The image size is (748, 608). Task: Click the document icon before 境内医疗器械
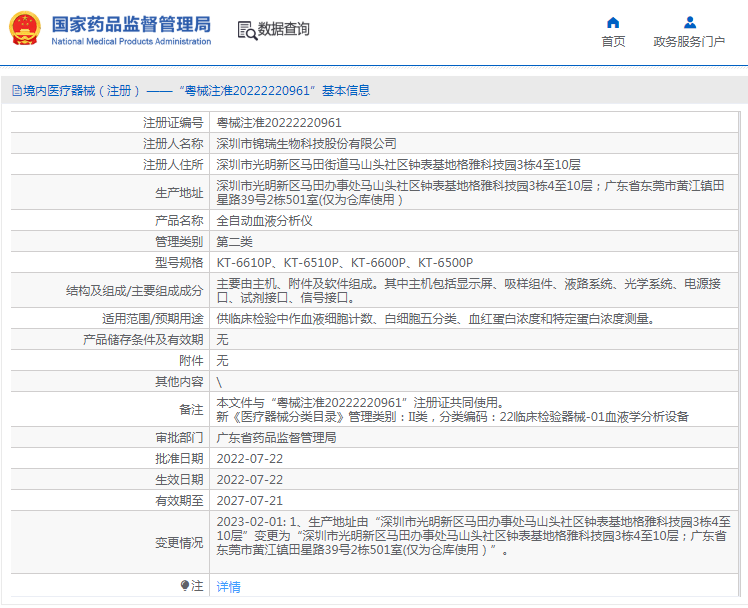click(17, 91)
